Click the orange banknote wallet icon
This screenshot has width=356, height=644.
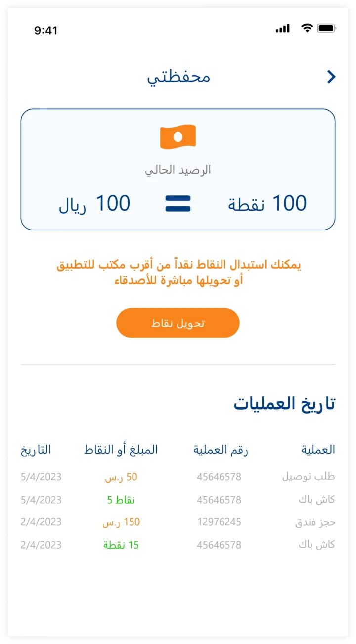(x=178, y=137)
